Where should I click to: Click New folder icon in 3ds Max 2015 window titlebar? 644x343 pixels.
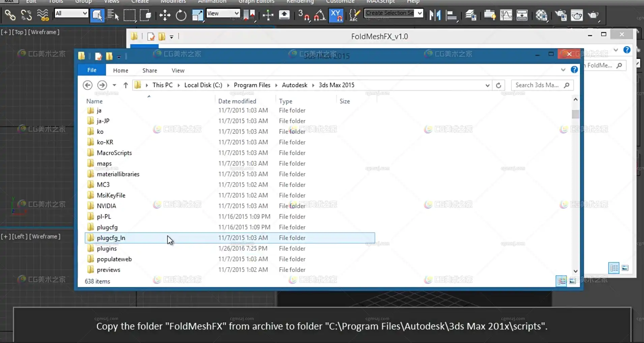pyautogui.click(x=109, y=56)
